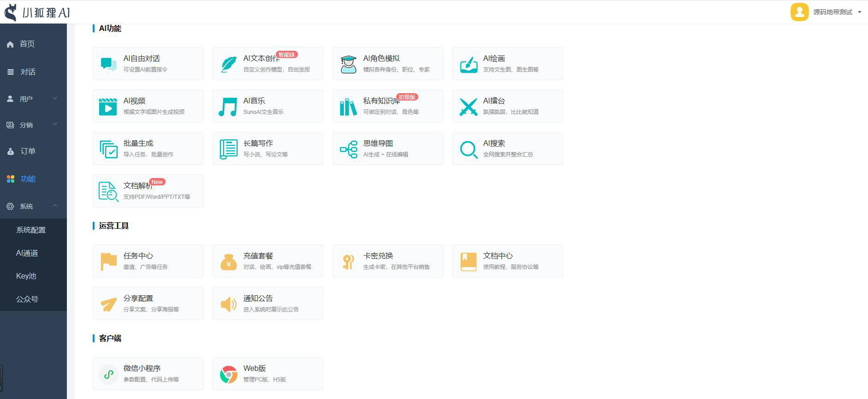Viewport: 868px width, 399px height.
Task: Open the AI自由对话 chat bubble icon
Action: pos(108,64)
